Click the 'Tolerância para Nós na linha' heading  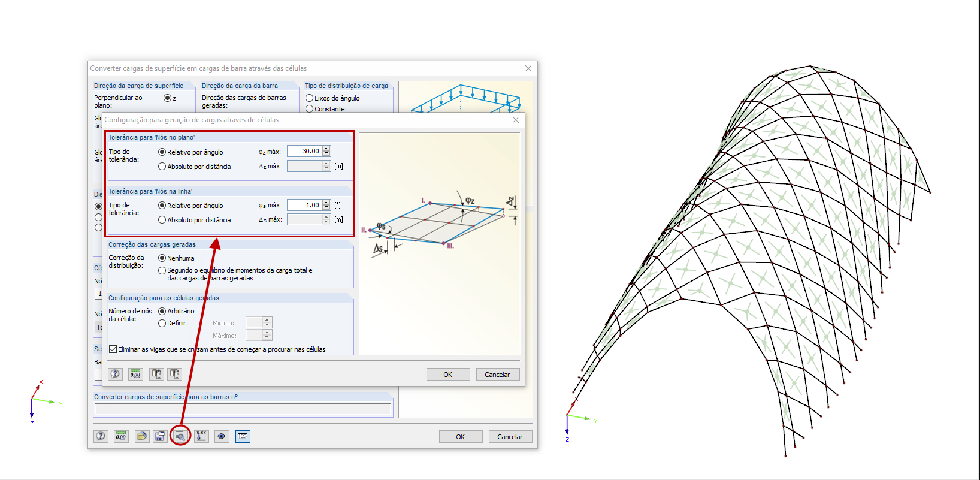click(x=150, y=191)
